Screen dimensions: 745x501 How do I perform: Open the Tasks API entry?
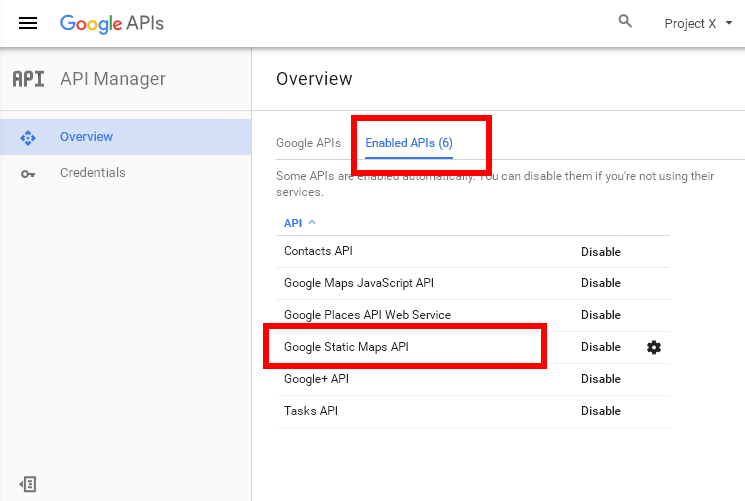click(x=311, y=411)
